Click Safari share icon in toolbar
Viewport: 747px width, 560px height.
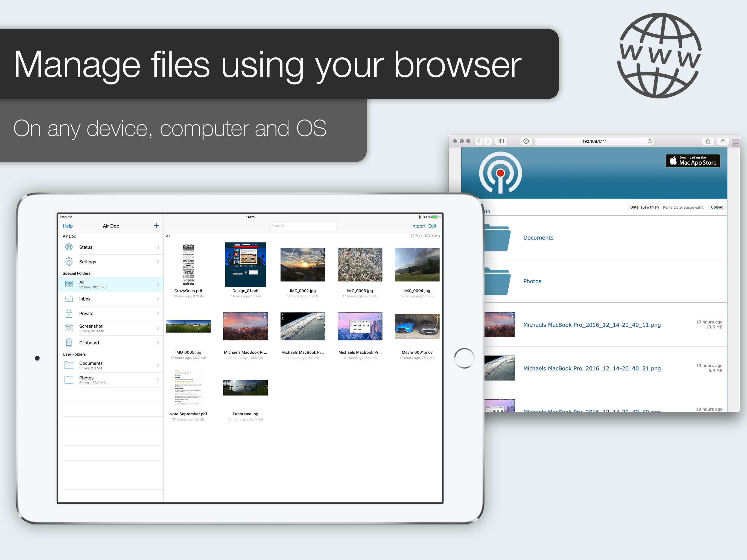(x=708, y=141)
